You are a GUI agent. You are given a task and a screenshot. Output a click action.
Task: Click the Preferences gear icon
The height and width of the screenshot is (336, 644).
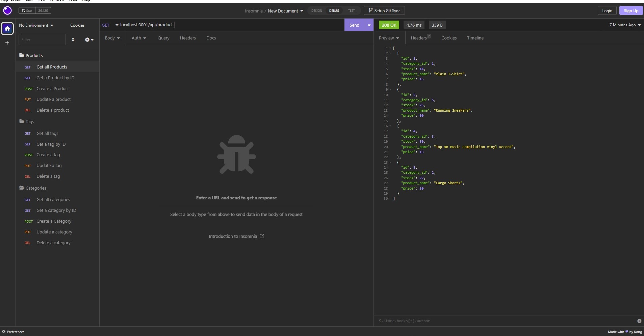pos(4,332)
